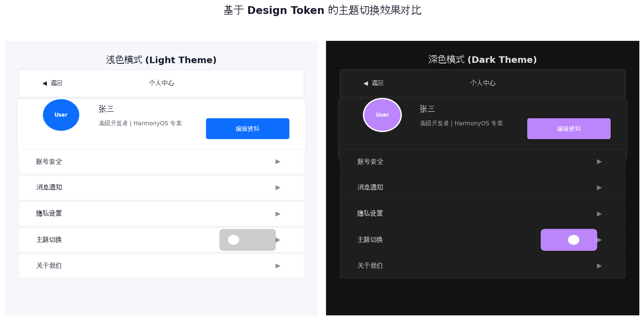
Task: Select 主题切换 label in the dark theme
Action: point(370,240)
